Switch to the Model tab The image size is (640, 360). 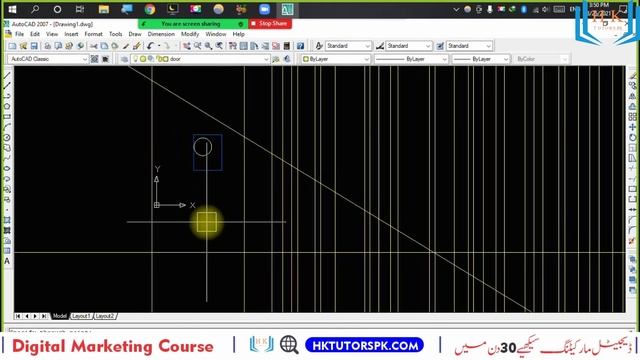60,316
